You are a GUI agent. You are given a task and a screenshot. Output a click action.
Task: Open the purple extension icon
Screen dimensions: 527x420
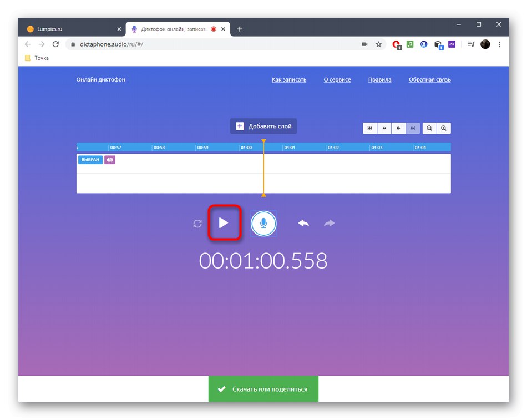click(452, 44)
